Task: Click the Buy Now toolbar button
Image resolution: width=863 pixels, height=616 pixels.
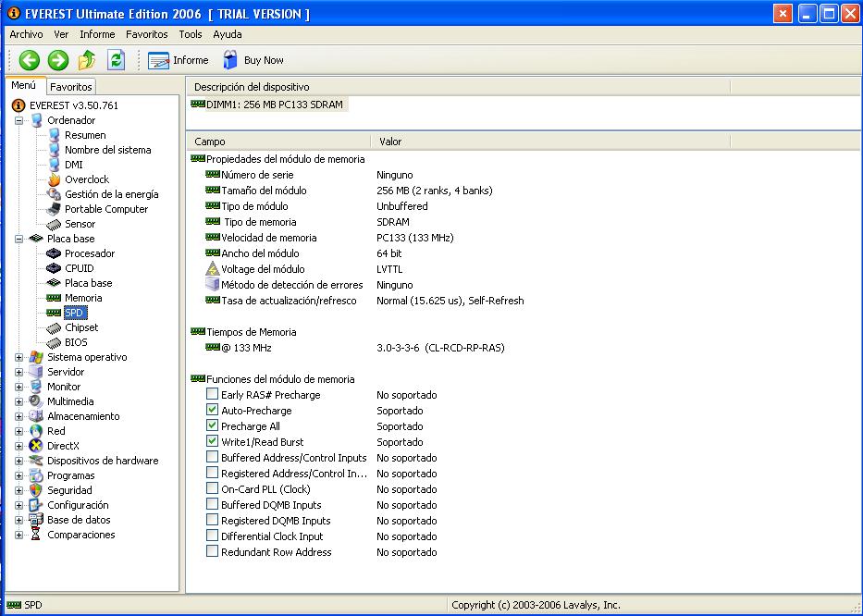Action: tap(253, 60)
